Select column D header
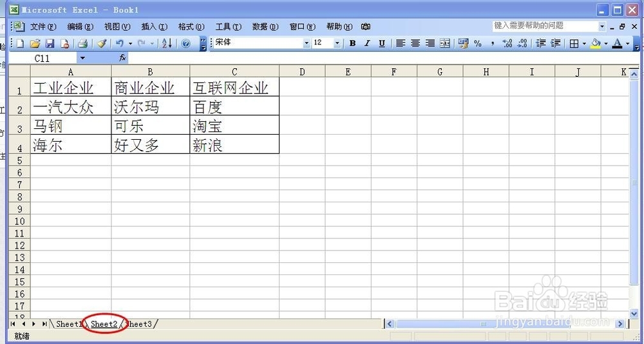 [x=302, y=72]
